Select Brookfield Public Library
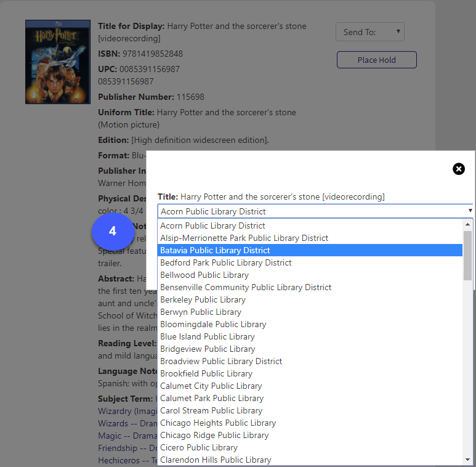476x467 pixels. point(310,373)
